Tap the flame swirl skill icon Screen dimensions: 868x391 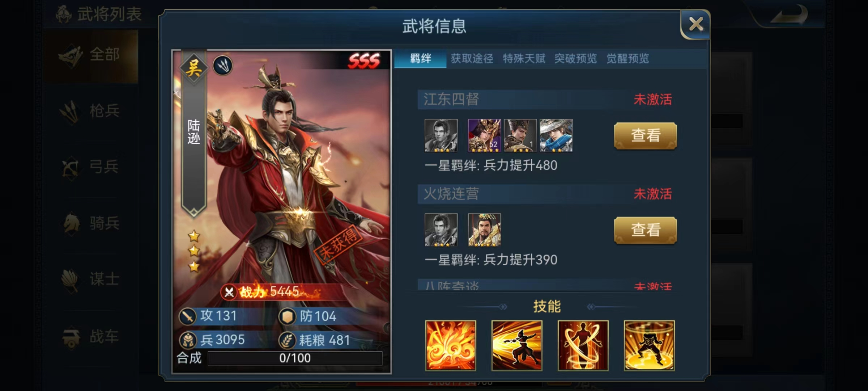(x=450, y=345)
